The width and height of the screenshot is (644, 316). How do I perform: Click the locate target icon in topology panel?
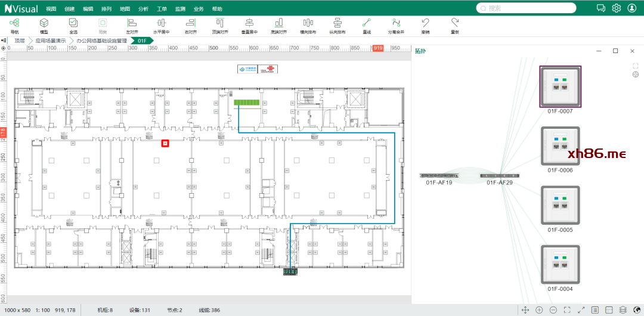coord(636,75)
